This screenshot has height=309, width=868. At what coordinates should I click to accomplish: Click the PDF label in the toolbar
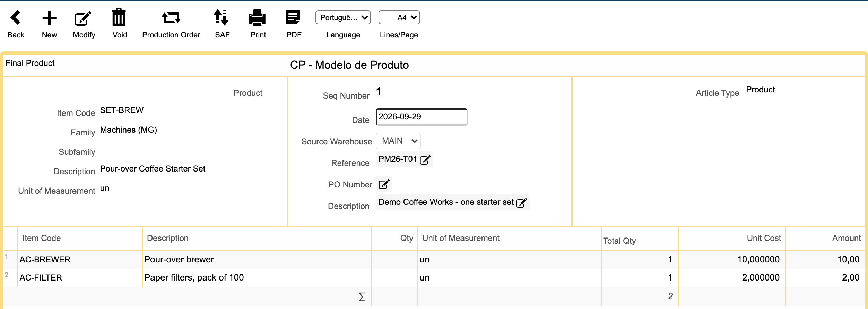(x=294, y=35)
